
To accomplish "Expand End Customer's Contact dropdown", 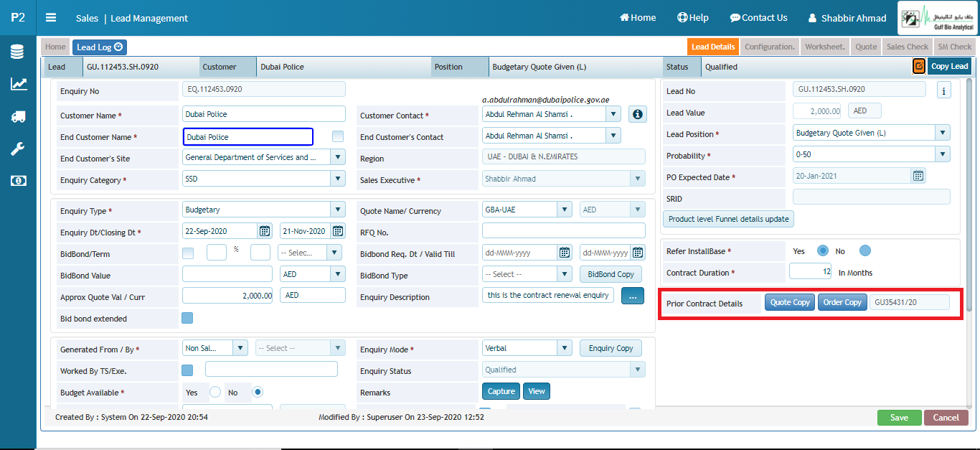I will pos(613,135).
